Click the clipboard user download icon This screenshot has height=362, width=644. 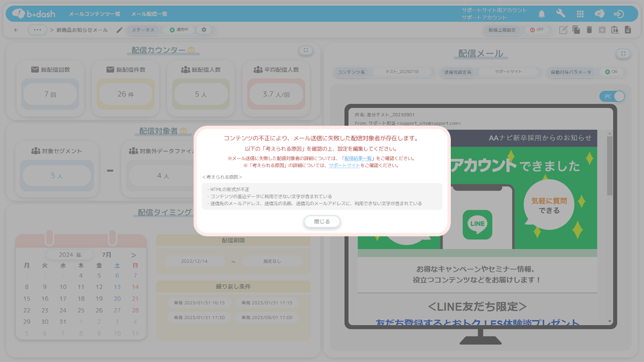tap(615, 30)
